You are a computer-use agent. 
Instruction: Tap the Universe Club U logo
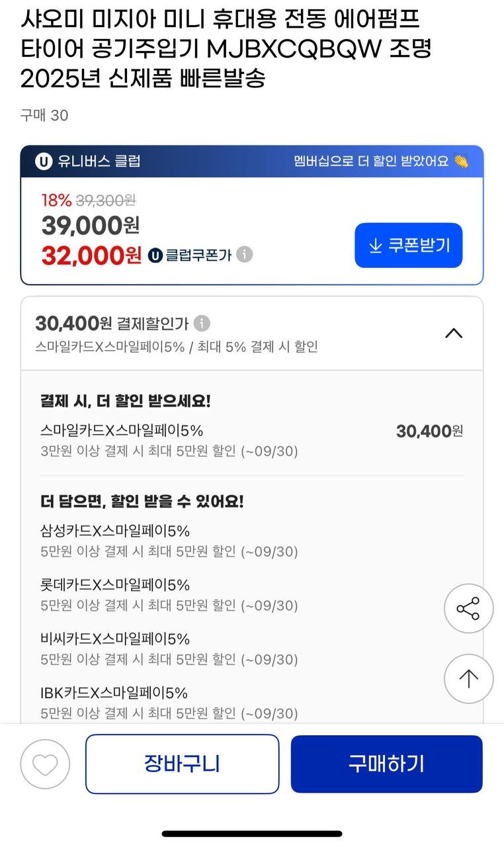(44, 161)
